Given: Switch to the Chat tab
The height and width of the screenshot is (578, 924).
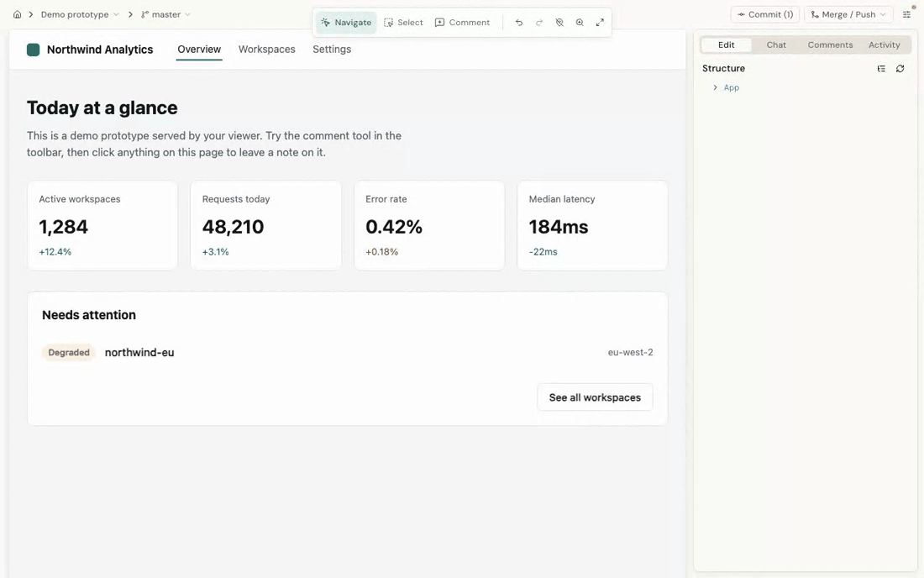Looking at the screenshot, I should pos(776,45).
